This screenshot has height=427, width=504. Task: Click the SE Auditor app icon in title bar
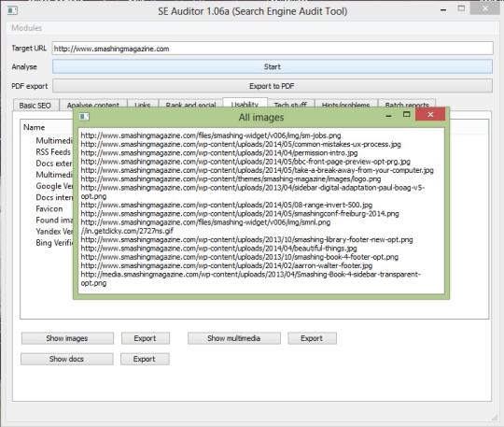tap(12, 10)
